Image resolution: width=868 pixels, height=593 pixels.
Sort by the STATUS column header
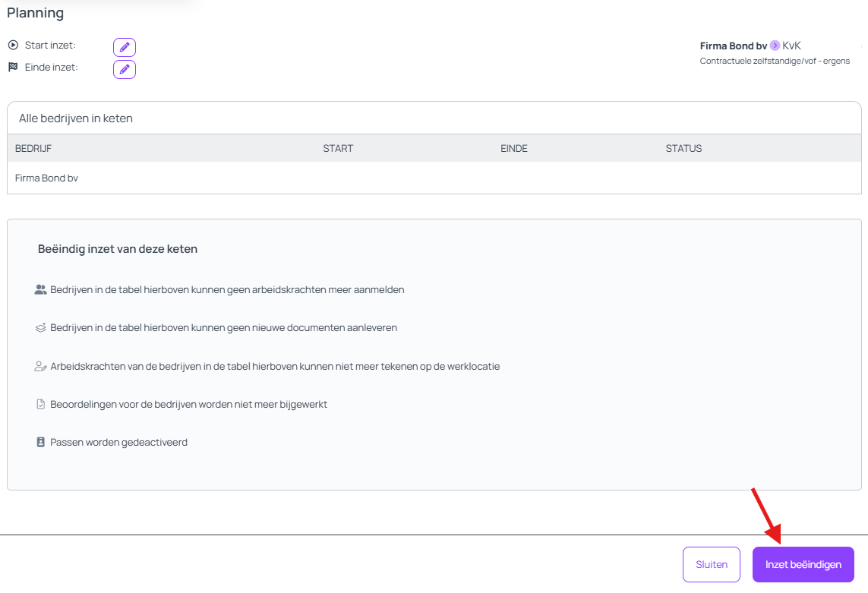(x=683, y=148)
